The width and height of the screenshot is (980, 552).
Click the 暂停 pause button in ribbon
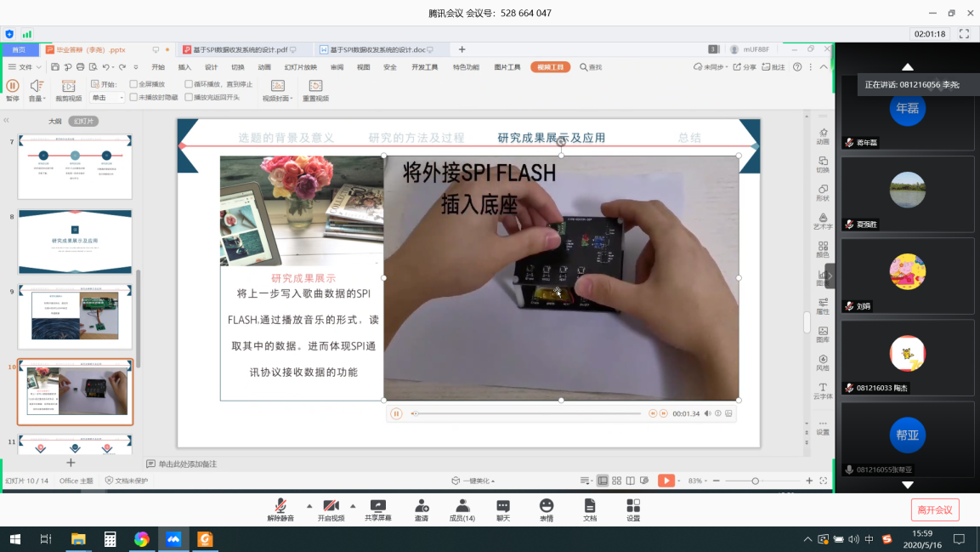point(13,86)
